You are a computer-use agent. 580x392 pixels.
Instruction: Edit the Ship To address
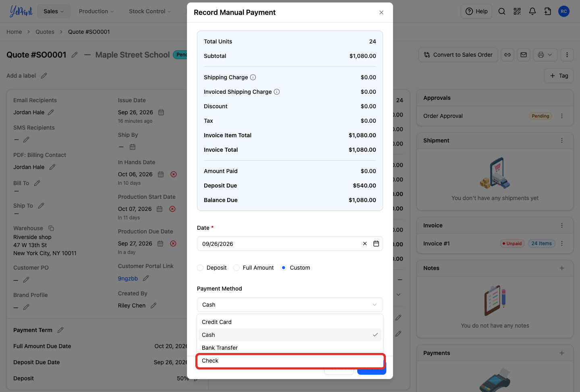point(41,206)
